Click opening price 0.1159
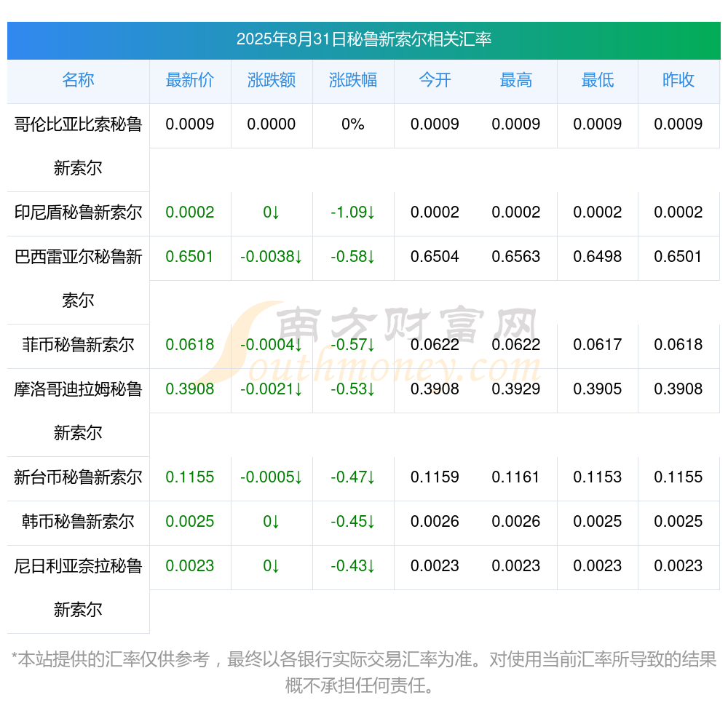The width and height of the screenshot is (728, 708). click(x=435, y=477)
